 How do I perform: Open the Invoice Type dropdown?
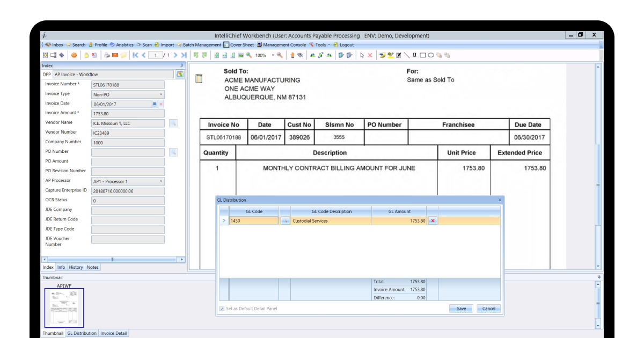point(161,94)
